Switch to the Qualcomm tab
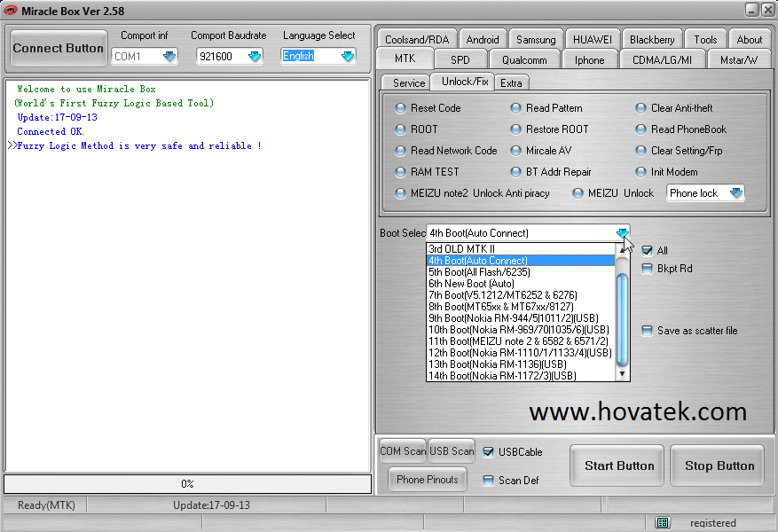 pos(524,60)
